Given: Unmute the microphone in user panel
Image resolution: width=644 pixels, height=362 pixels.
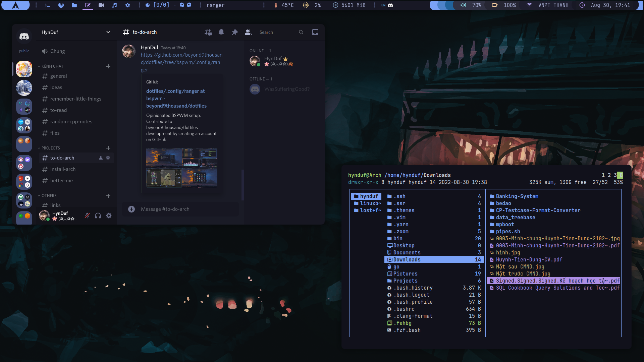Looking at the screenshot, I should coord(87,216).
